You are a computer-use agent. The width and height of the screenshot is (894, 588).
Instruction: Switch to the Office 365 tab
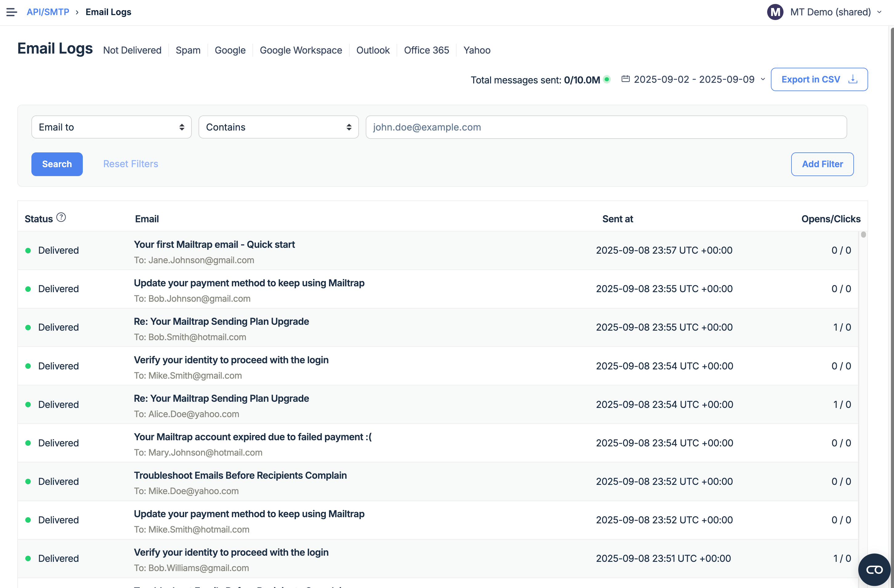pyautogui.click(x=426, y=50)
